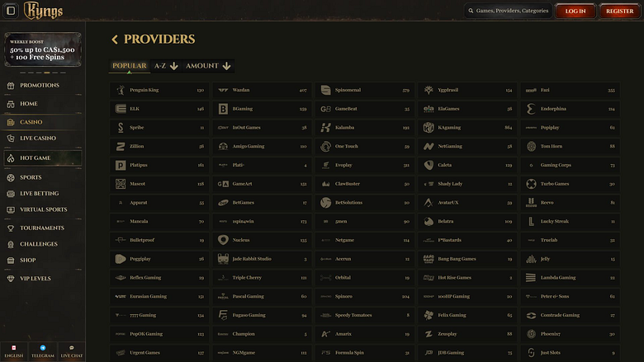Open the Urgent Games provider entry
The width and height of the screenshot is (644, 362).
[159, 353]
